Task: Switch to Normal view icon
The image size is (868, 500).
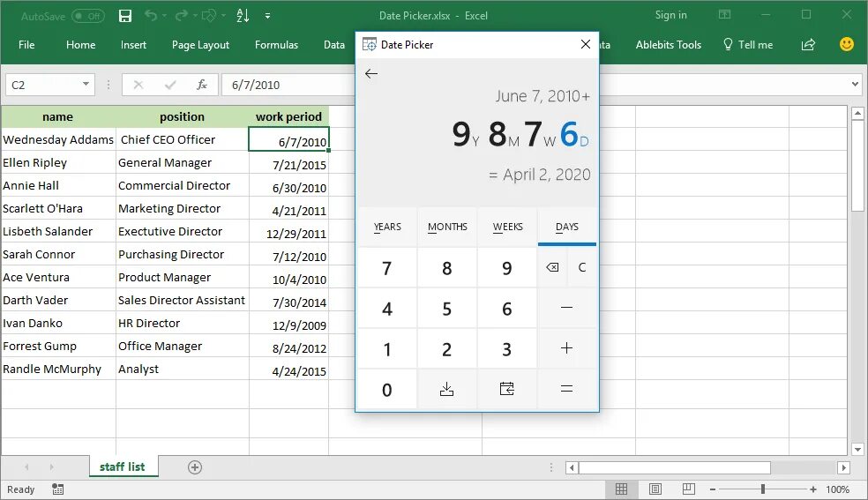Action: (x=621, y=489)
